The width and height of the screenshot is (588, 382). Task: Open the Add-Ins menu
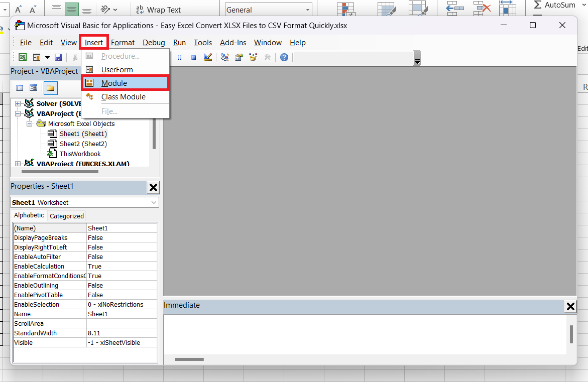(233, 43)
